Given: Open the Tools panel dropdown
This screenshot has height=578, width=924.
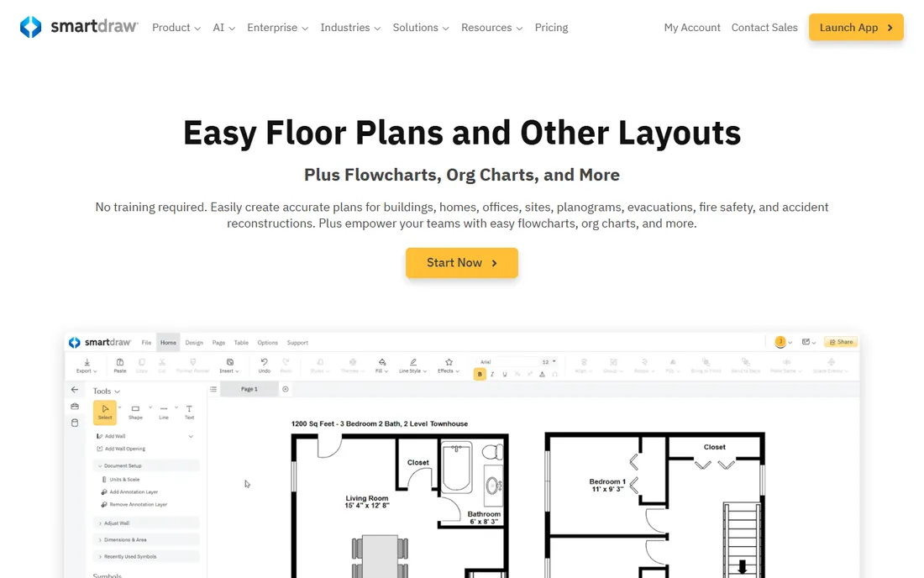Looking at the screenshot, I should pos(107,391).
